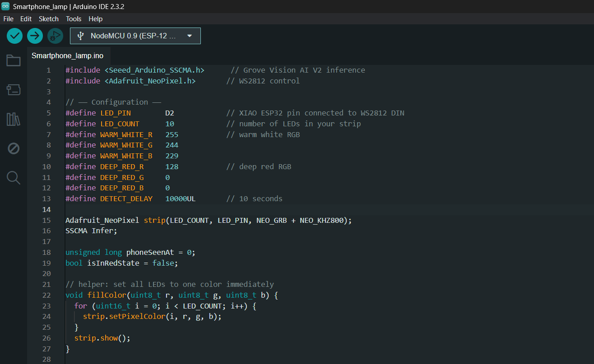Click the USB icon in board selector
594x364 pixels.
point(81,36)
